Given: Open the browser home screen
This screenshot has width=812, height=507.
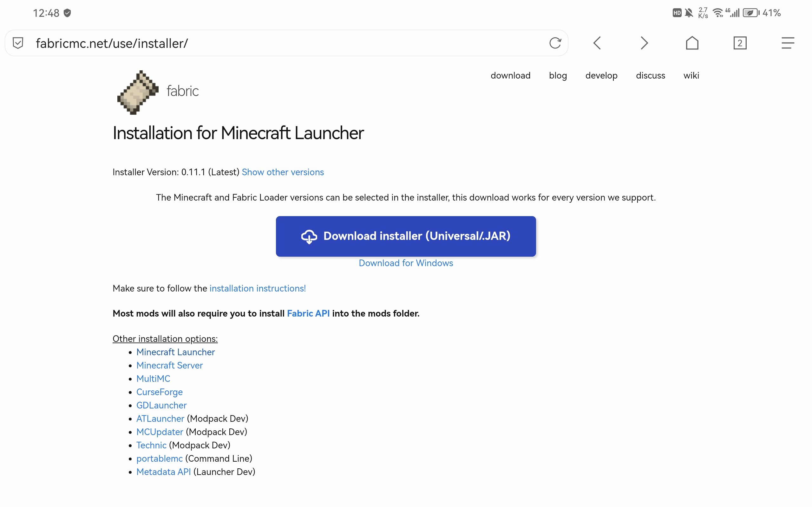Looking at the screenshot, I should [692, 43].
